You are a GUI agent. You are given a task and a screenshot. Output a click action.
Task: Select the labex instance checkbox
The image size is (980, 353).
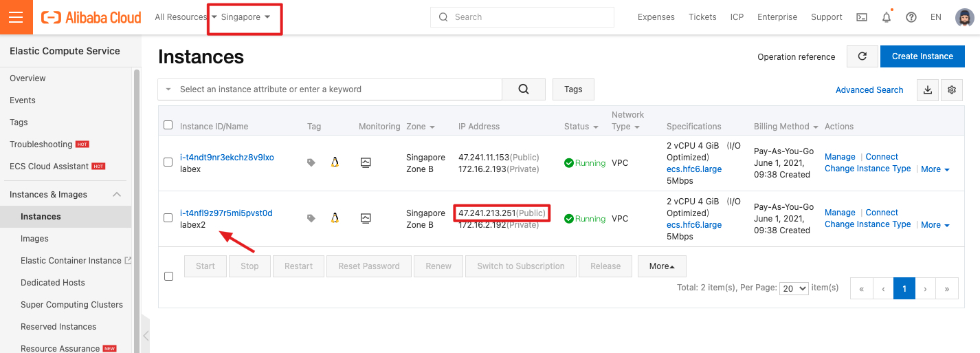[168, 162]
